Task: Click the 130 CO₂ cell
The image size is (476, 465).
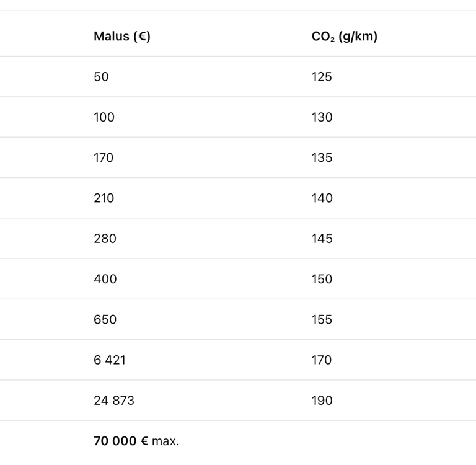Action: tap(322, 117)
